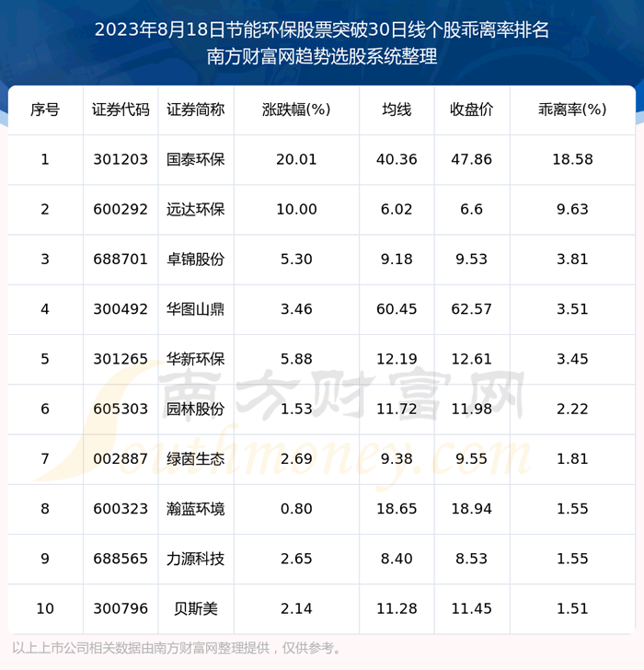Click the 收盘价 column header

coord(471,110)
